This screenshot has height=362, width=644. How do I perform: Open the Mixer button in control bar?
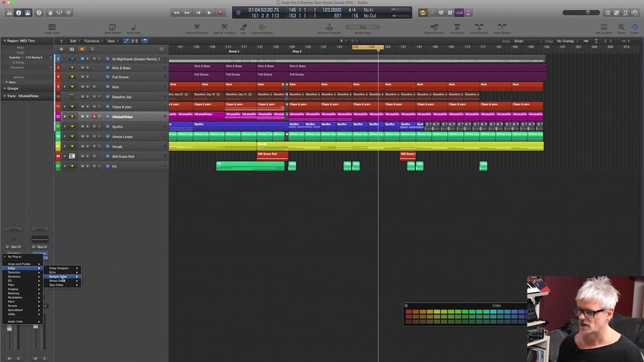(x=60, y=13)
